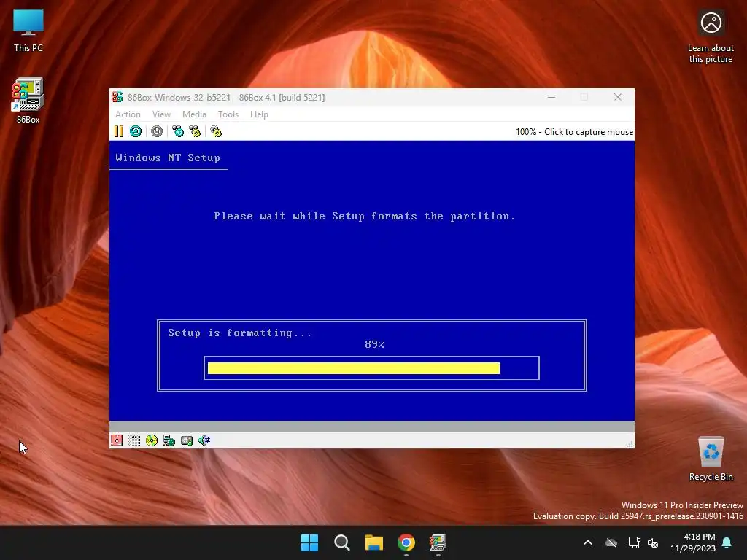Open the Media menu
Image resolution: width=747 pixels, height=560 pixels.
tap(194, 114)
